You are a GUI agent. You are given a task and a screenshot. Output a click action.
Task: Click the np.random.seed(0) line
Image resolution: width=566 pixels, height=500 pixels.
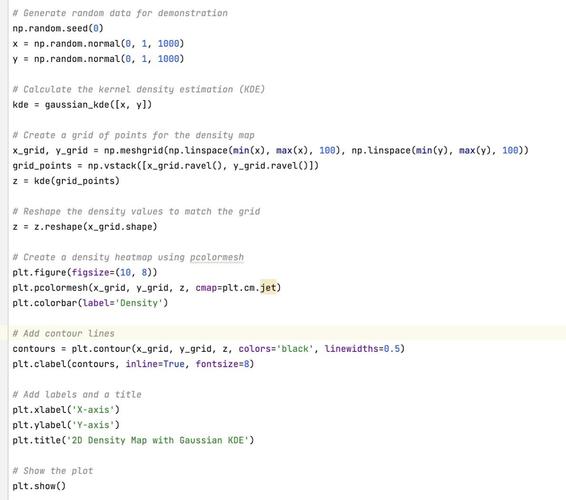pos(58,28)
